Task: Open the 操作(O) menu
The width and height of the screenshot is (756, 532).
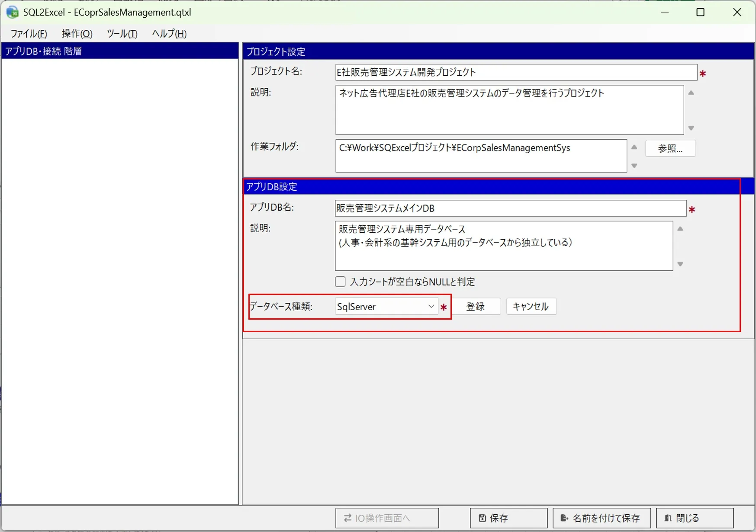Action: point(77,33)
